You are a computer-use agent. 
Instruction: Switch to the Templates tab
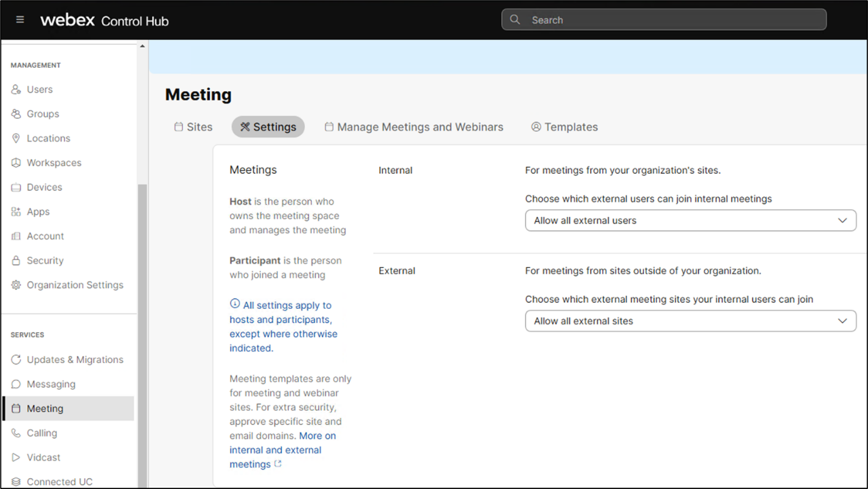(x=564, y=127)
